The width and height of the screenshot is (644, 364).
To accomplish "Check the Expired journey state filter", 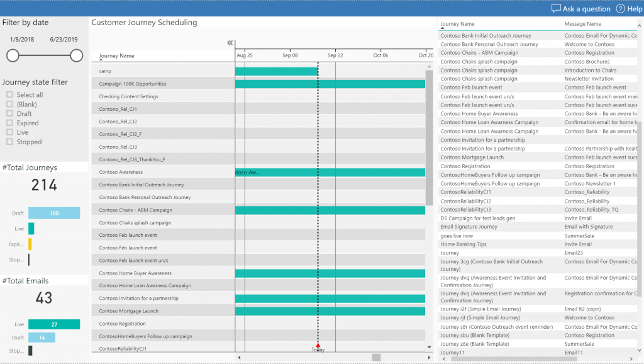I will pyautogui.click(x=9, y=123).
